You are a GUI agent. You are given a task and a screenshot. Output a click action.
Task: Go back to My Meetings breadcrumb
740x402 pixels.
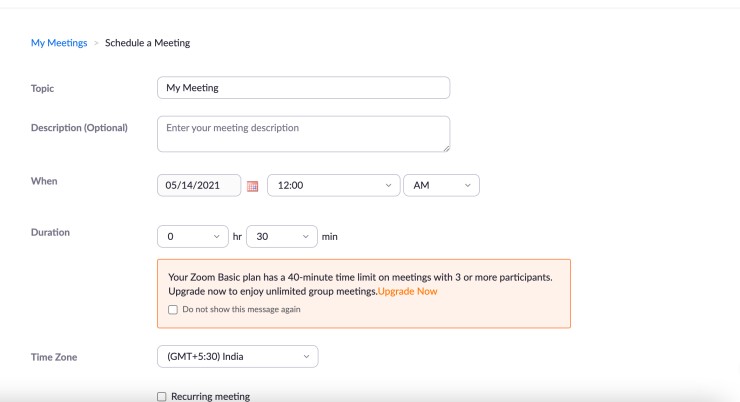coord(58,43)
